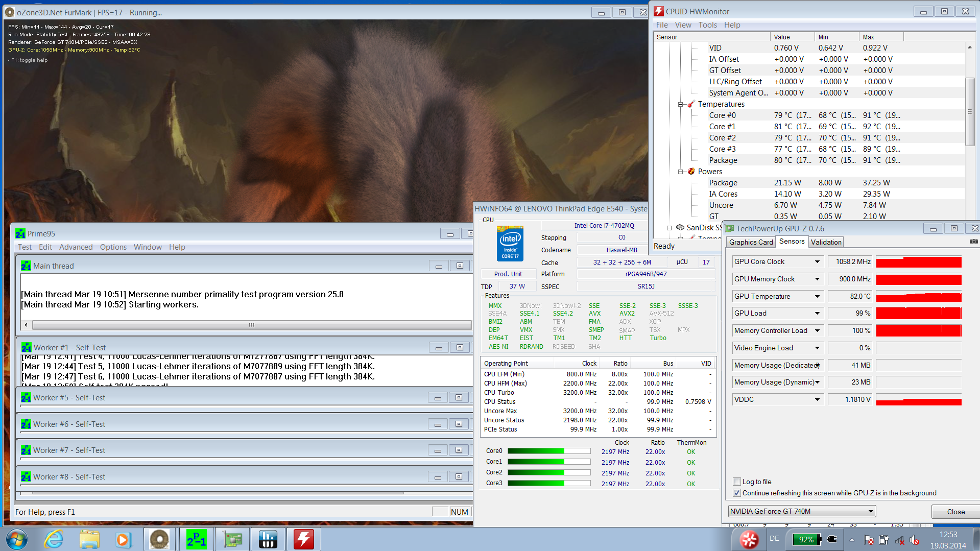Click the Worker #1 Self-Test window icon
The image size is (980, 551).
click(26, 347)
